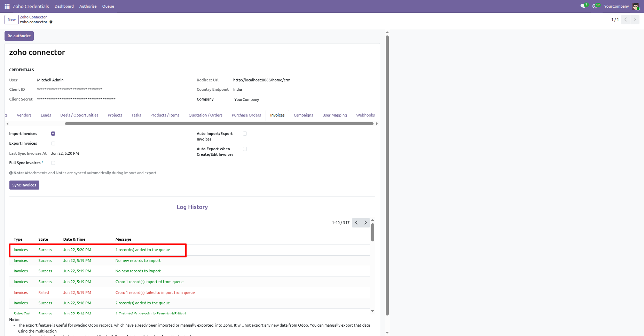644x336 pixels.
Task: Click the Client ID masked field
Action: click(70, 89)
